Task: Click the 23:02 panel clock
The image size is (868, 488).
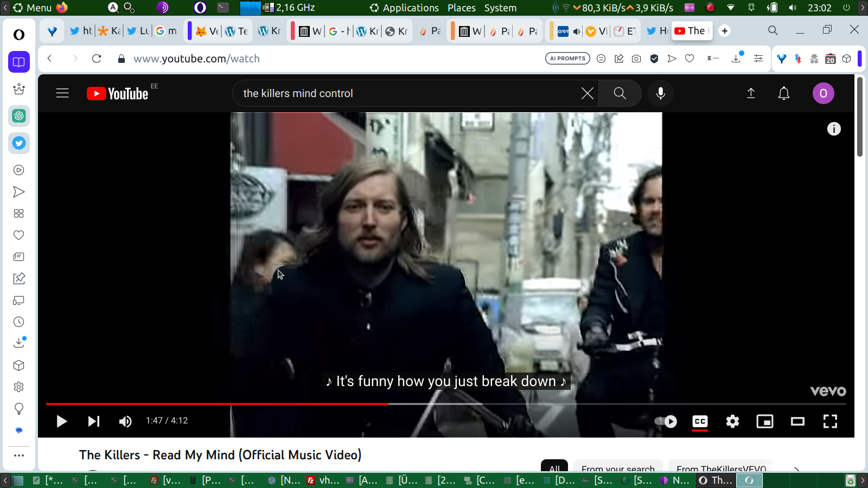Action: [819, 8]
